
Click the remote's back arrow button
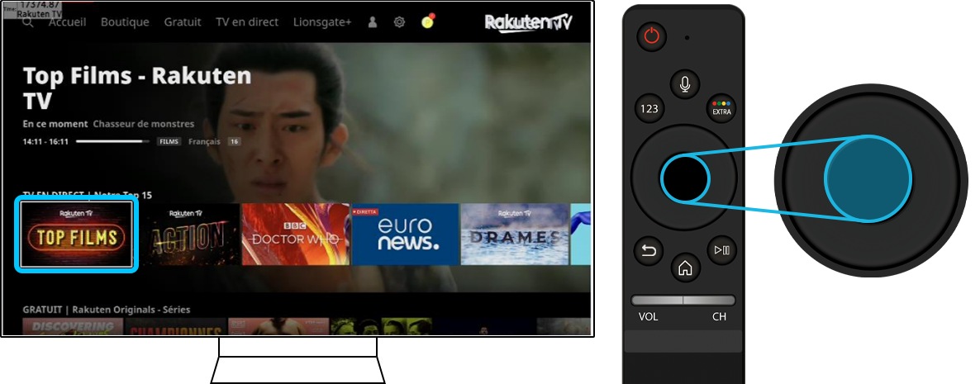click(x=649, y=251)
